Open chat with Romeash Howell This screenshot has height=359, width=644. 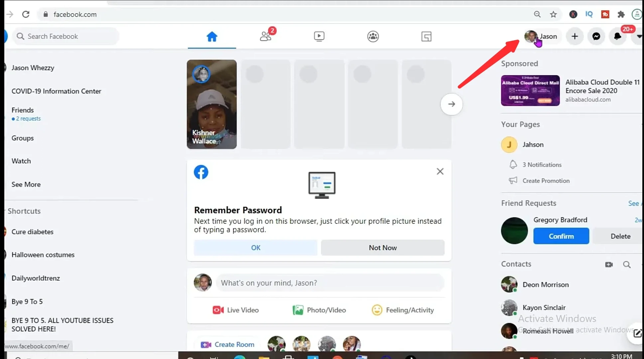548,331
